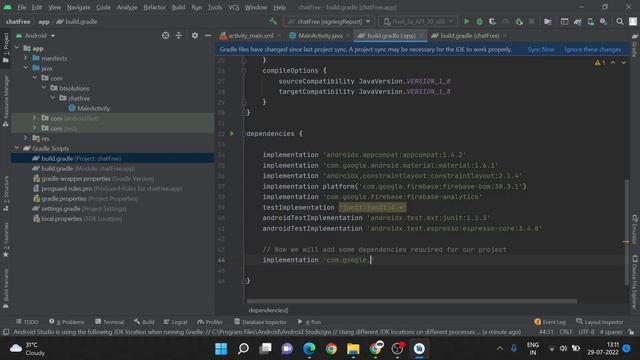Open Chrome from the taskbar
The width and height of the screenshot is (640, 360).
coord(331,349)
